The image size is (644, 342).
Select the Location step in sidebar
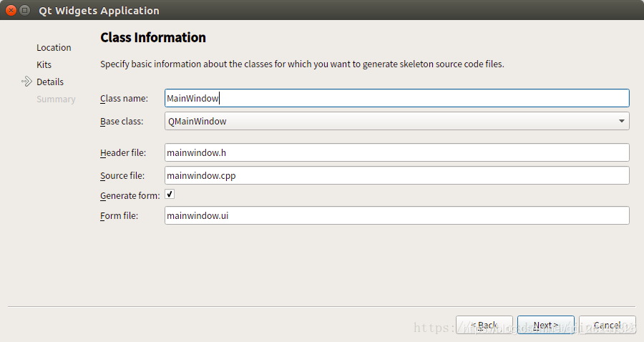(x=54, y=48)
